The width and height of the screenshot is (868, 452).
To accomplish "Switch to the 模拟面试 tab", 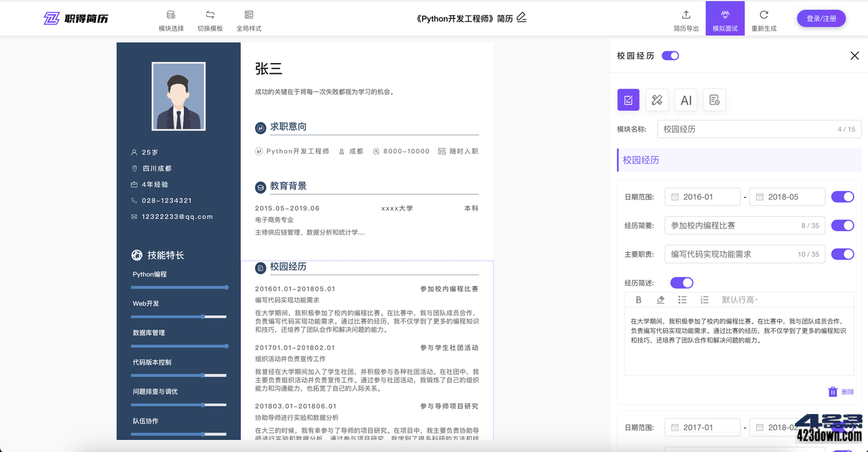I will (x=725, y=18).
